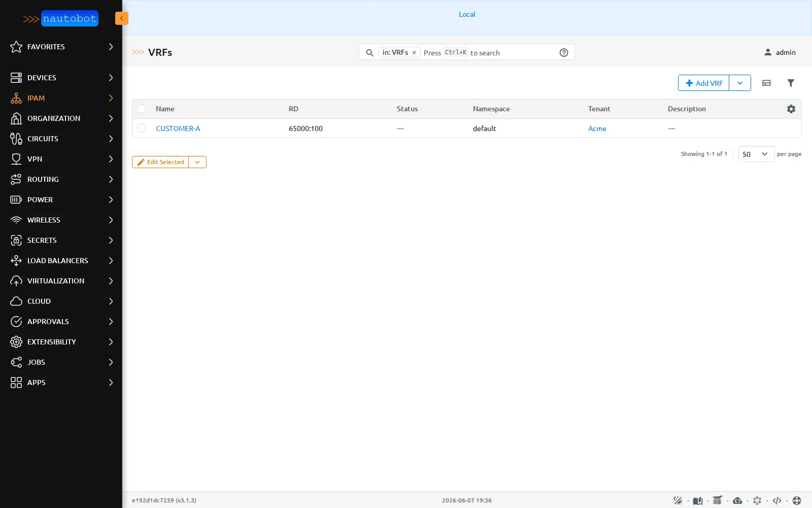Open table column configuration gear
Screen dimensions: 812x508
coord(791,109)
